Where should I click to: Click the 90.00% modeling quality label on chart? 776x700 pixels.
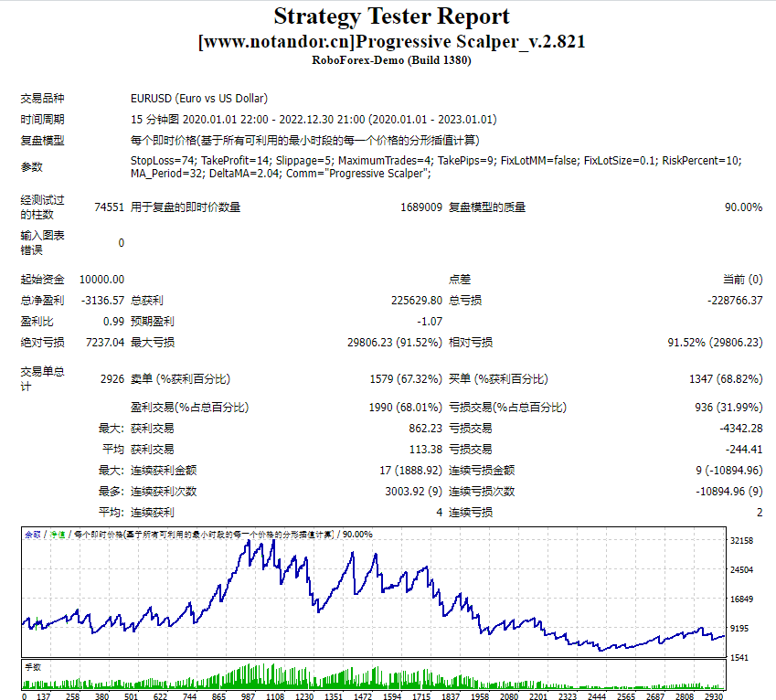pos(358,533)
